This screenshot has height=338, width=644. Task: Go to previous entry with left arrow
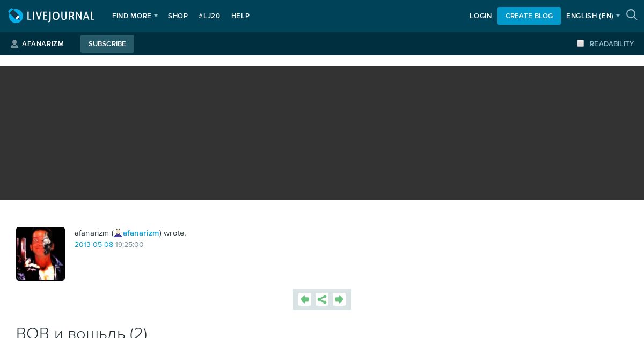click(x=305, y=299)
